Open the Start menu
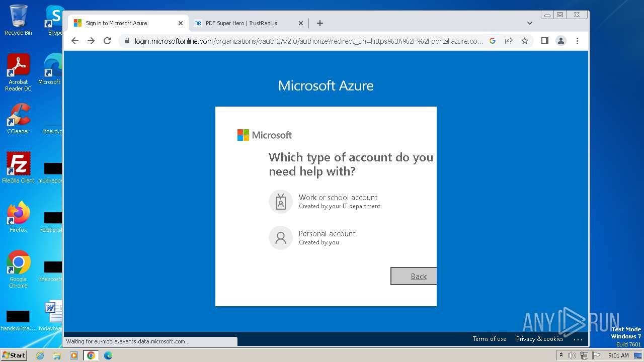This screenshot has width=644, height=362. [x=14, y=355]
